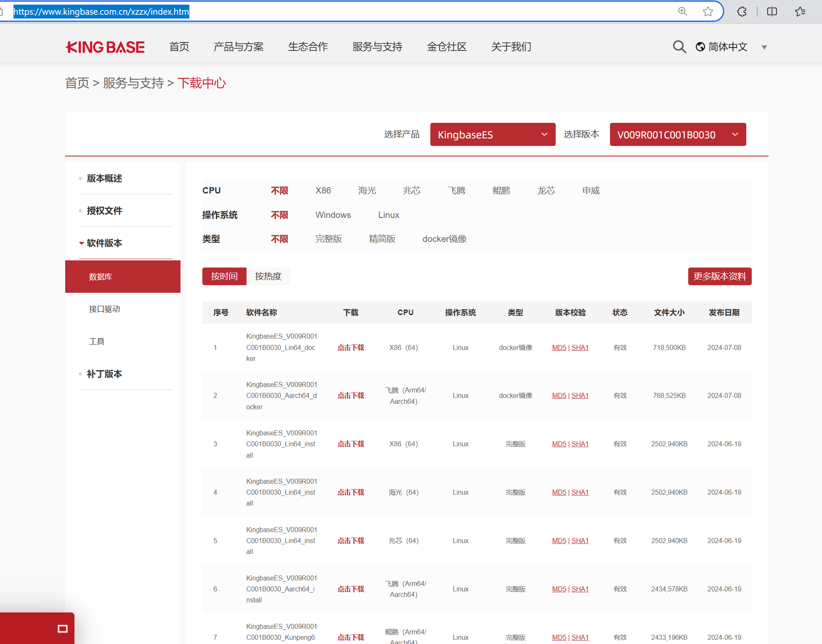Click the browser zoom magnifier icon
This screenshot has width=822, height=644.
pyautogui.click(x=682, y=12)
